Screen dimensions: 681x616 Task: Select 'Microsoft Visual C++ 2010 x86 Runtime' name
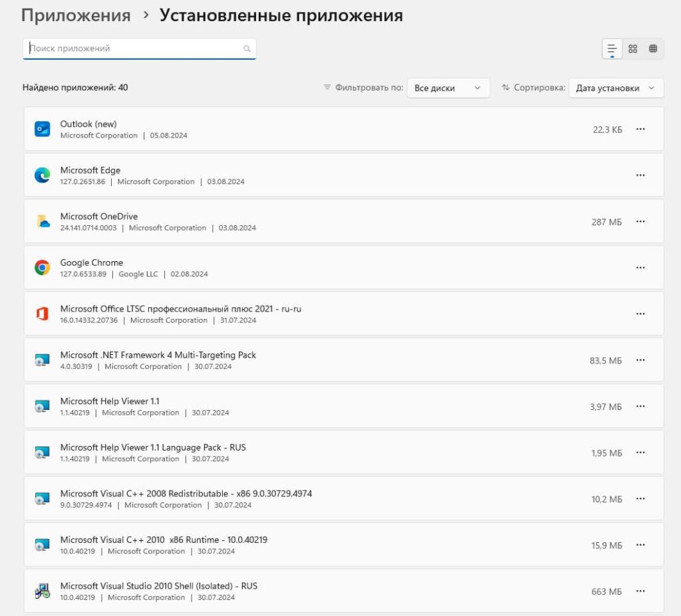(x=164, y=540)
